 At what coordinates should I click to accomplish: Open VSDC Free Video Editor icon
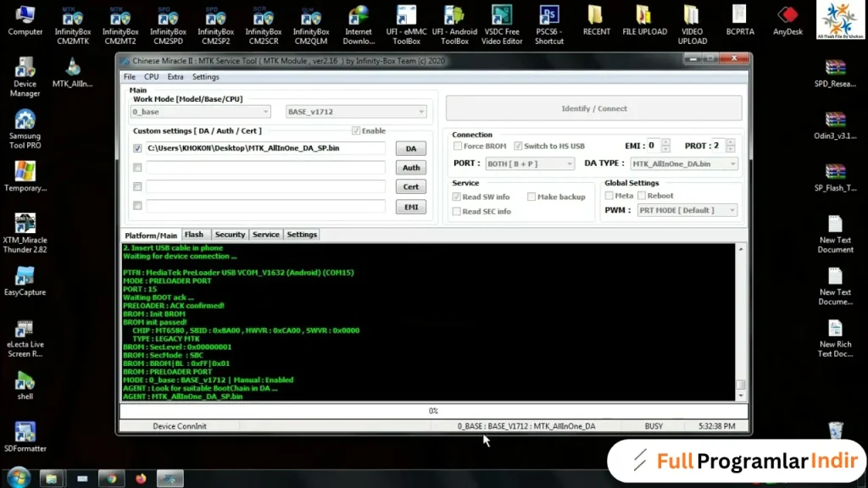pyautogui.click(x=502, y=25)
